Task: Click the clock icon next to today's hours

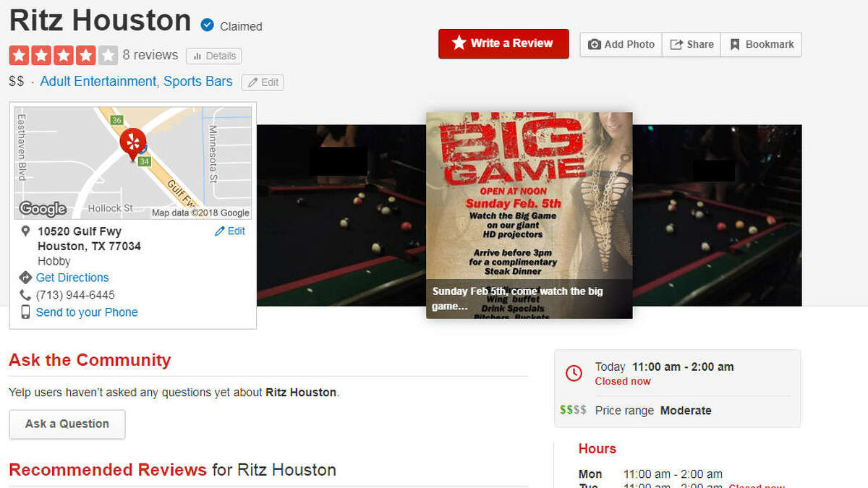Action: 574,374
